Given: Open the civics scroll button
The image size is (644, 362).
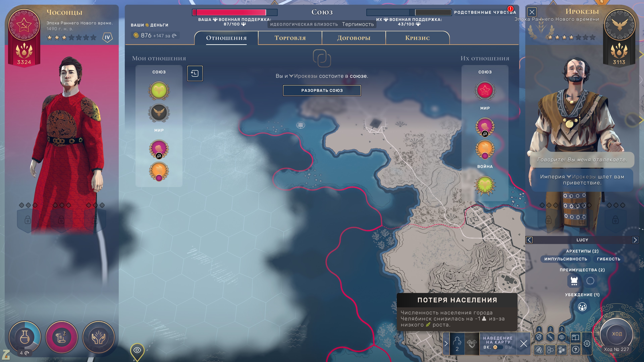Looking at the screenshot, I should click(62, 337).
